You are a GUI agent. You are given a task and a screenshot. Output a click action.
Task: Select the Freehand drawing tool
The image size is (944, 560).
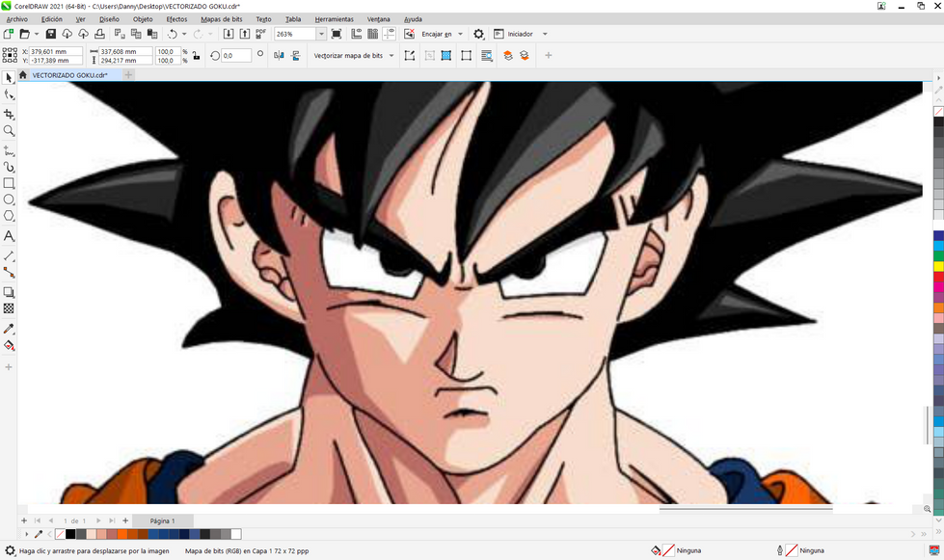(9, 149)
